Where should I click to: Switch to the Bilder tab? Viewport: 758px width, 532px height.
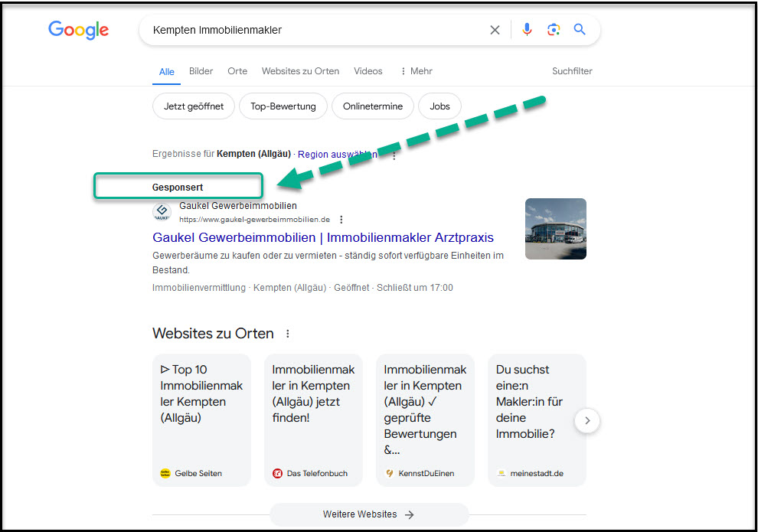(201, 71)
